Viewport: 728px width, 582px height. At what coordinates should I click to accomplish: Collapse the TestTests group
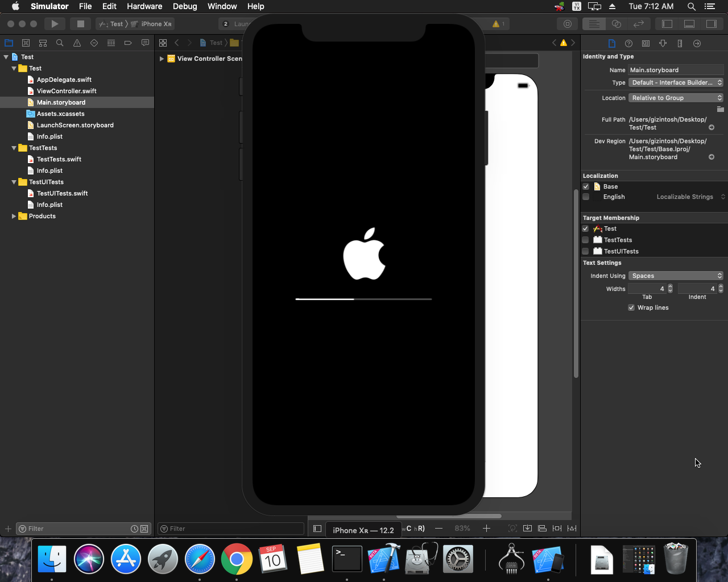[x=14, y=148]
